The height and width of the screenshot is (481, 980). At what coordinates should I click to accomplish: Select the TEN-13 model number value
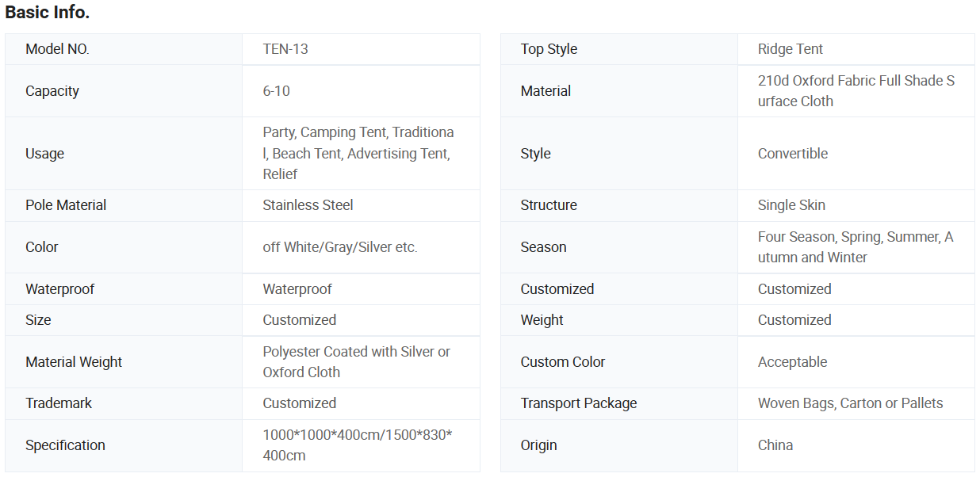(x=285, y=49)
